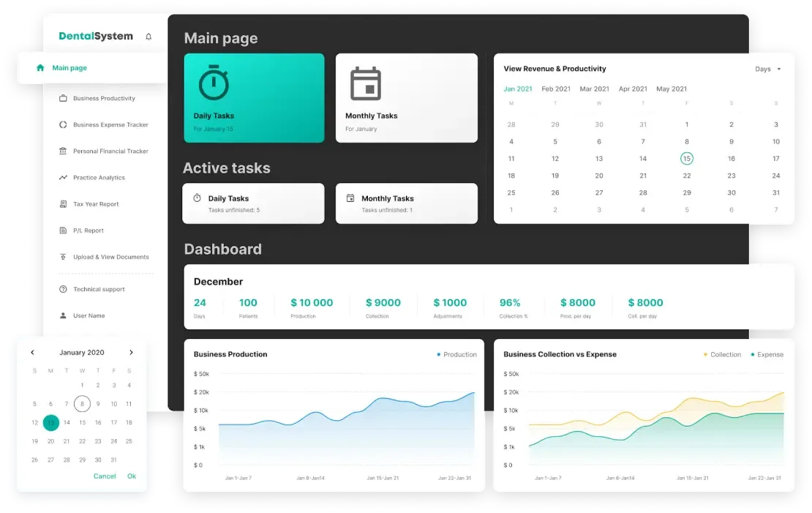Viewport: 812px width, 513px height.
Task: Click the stopwatch icon on Daily Tasks card
Action: point(214,83)
